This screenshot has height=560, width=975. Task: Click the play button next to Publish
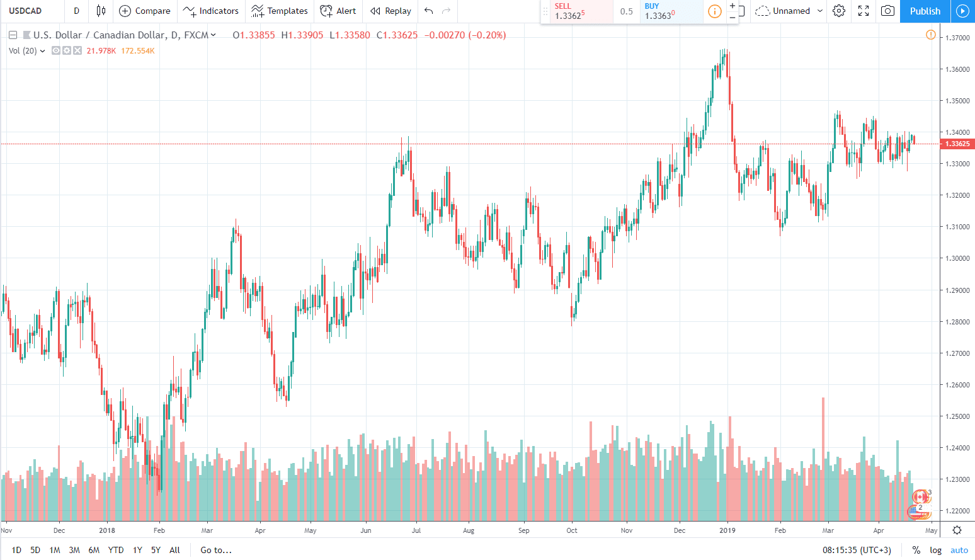tap(962, 11)
